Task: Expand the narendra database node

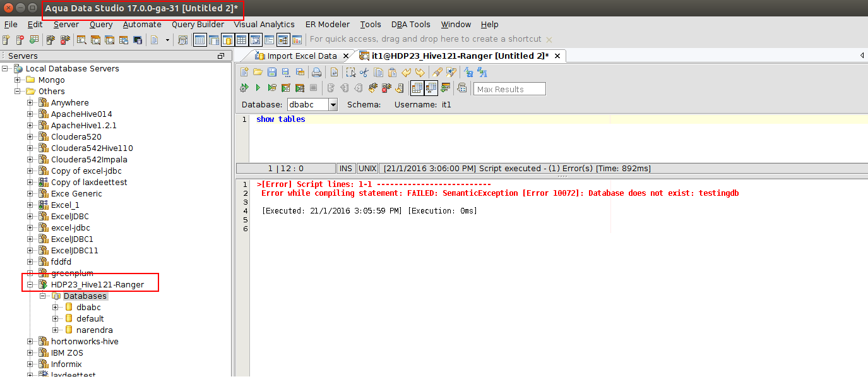Action: click(x=56, y=330)
